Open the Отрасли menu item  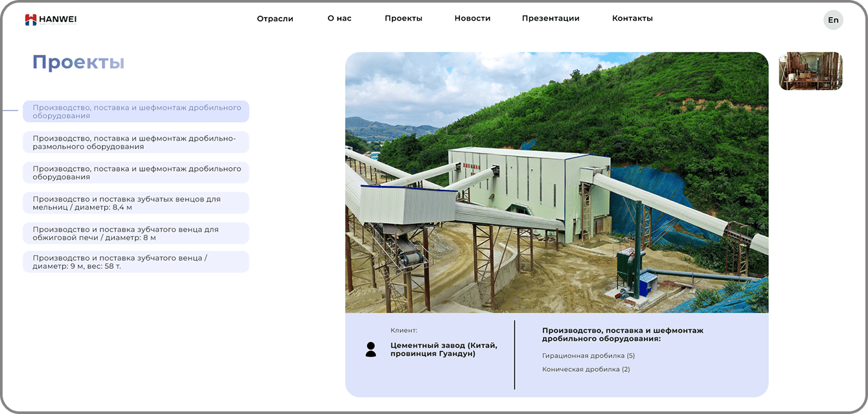pyautogui.click(x=275, y=19)
